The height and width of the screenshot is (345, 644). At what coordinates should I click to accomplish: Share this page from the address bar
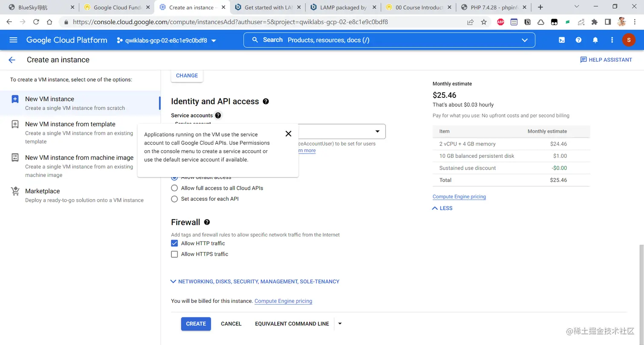pyautogui.click(x=470, y=22)
